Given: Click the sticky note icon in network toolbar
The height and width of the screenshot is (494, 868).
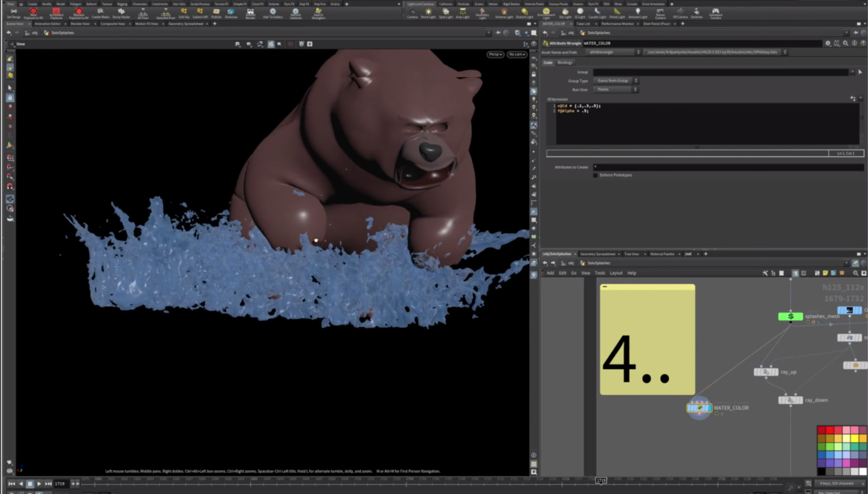Looking at the screenshot, I should point(825,273).
